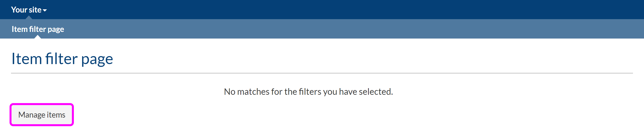
Task: Click the caret arrow beside Your site
Action: point(45,10)
